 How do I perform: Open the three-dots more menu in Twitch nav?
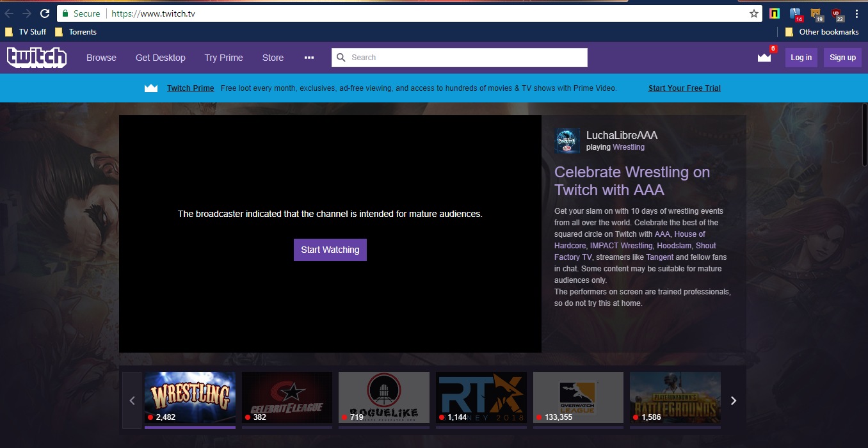pos(309,58)
